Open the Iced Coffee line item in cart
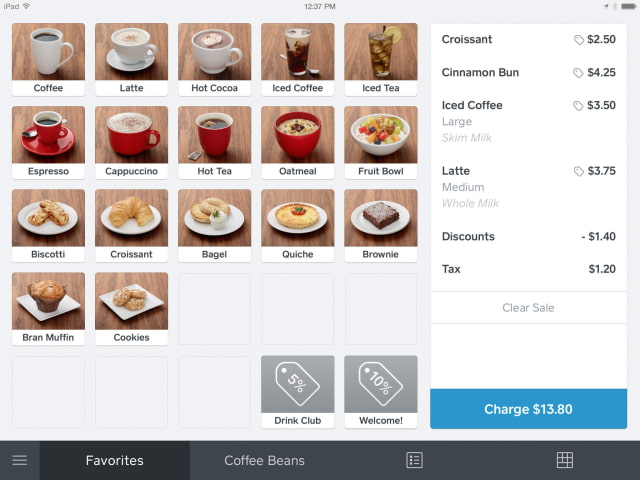 click(x=529, y=121)
